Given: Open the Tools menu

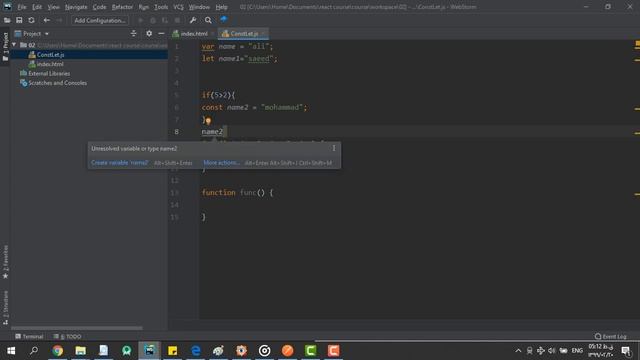Looking at the screenshot, I should click(x=161, y=7).
